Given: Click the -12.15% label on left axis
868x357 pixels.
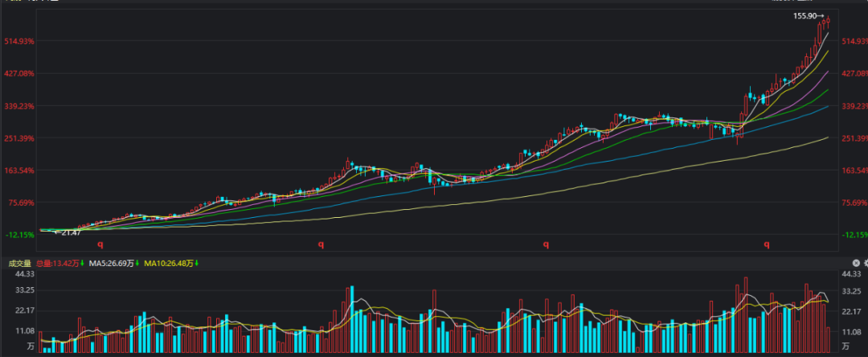Looking at the screenshot, I should pos(21,235).
